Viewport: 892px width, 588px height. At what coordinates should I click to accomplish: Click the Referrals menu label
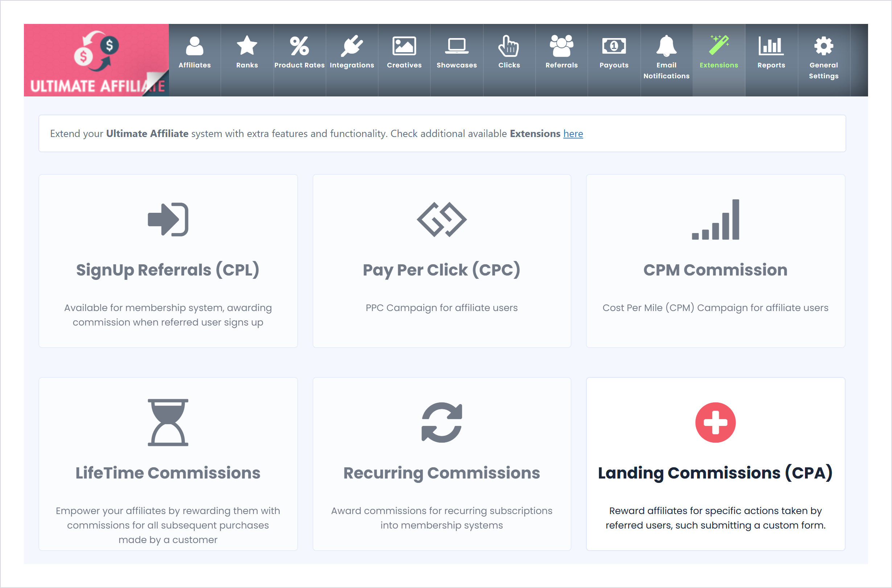click(561, 65)
